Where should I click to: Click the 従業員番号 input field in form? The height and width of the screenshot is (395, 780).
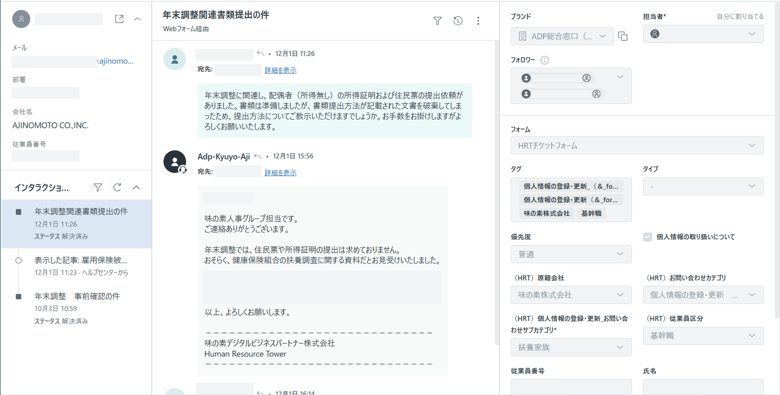[x=571, y=387]
